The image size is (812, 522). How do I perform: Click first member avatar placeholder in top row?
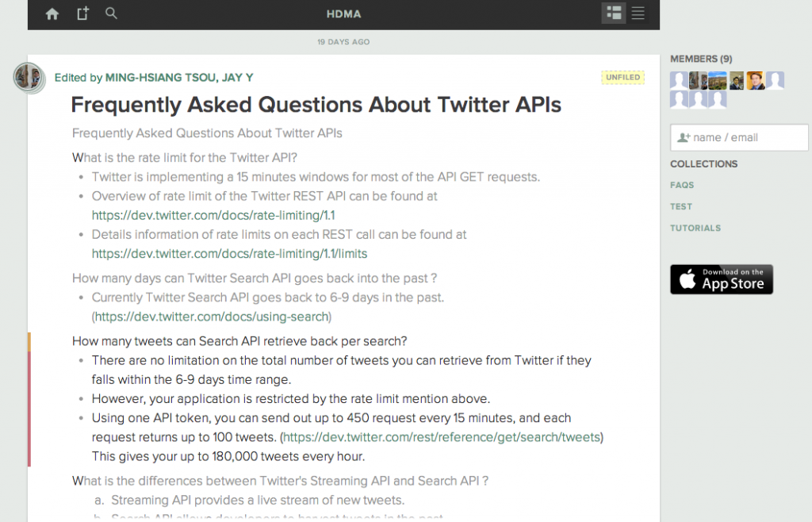(679, 81)
